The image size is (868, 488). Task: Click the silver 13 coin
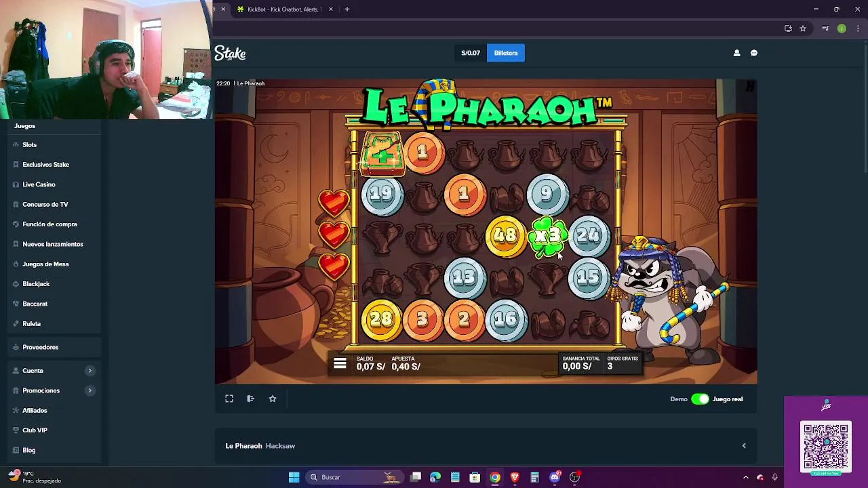[464, 277]
